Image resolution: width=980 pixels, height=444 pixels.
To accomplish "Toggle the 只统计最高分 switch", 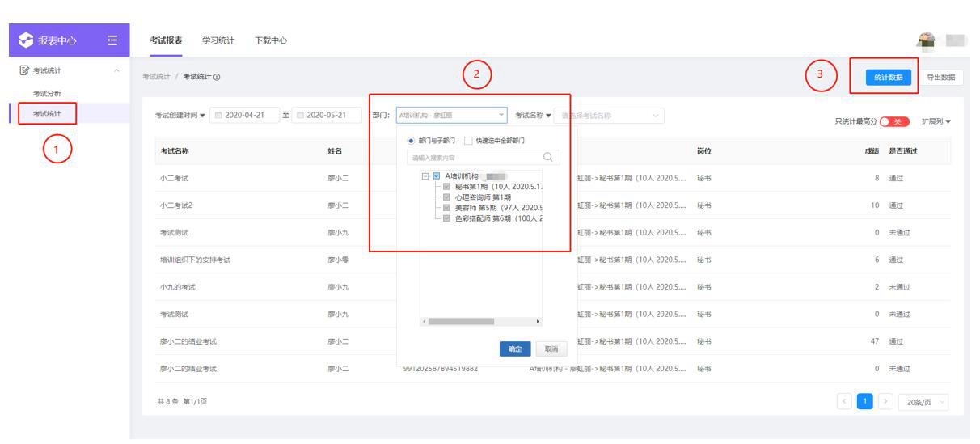I will coord(894,121).
